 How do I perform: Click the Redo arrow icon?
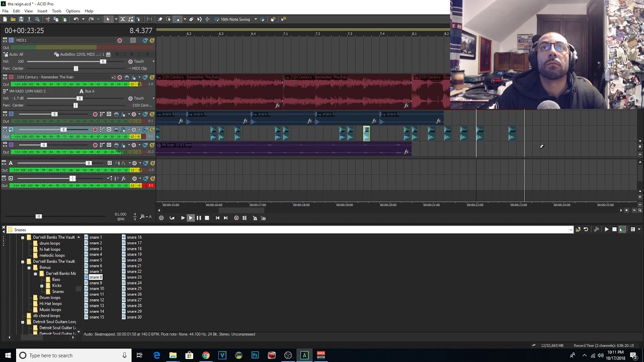point(91,19)
